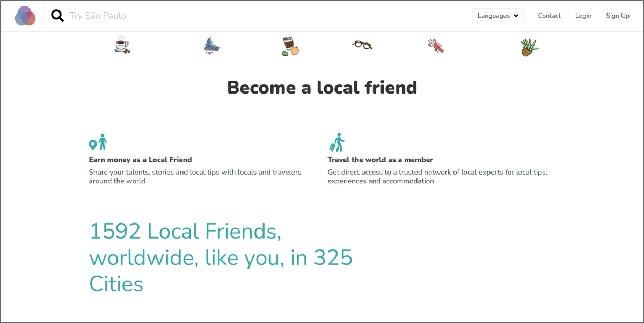Viewport: 644px width, 323px height.
Task: Open the Languages dropdown
Action: click(x=497, y=16)
